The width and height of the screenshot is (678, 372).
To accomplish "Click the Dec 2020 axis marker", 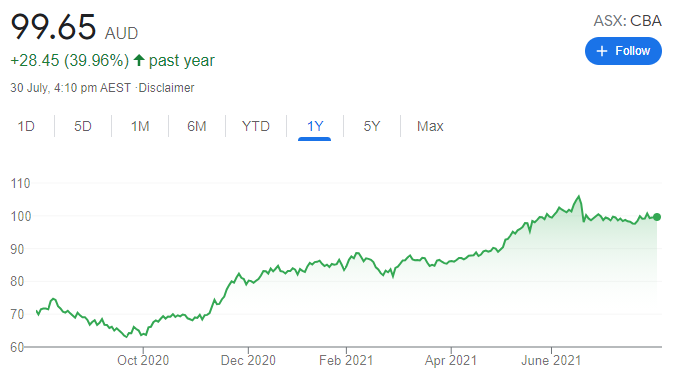I will pos(248,360).
